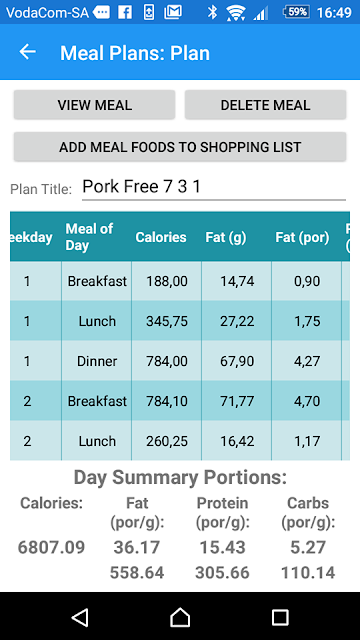Select the Meal of Day header
The image size is (360, 640).
pos(89,237)
